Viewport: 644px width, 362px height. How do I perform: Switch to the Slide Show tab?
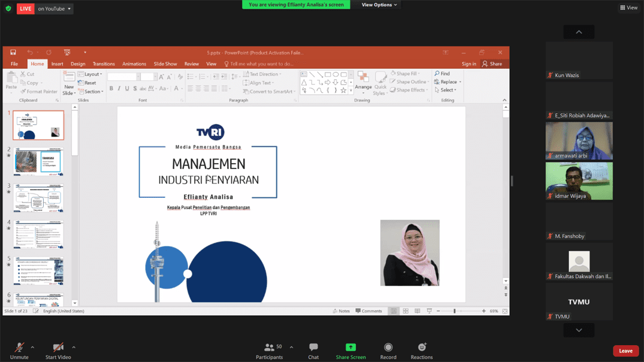pos(165,64)
